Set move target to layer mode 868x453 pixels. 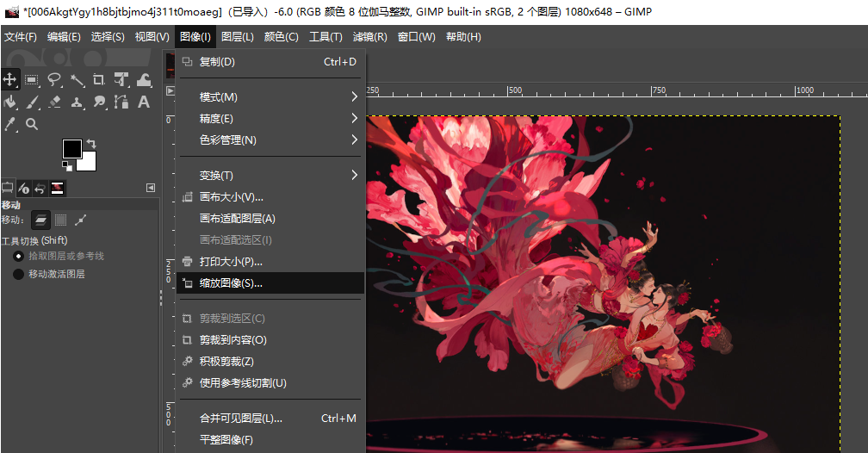(40, 220)
